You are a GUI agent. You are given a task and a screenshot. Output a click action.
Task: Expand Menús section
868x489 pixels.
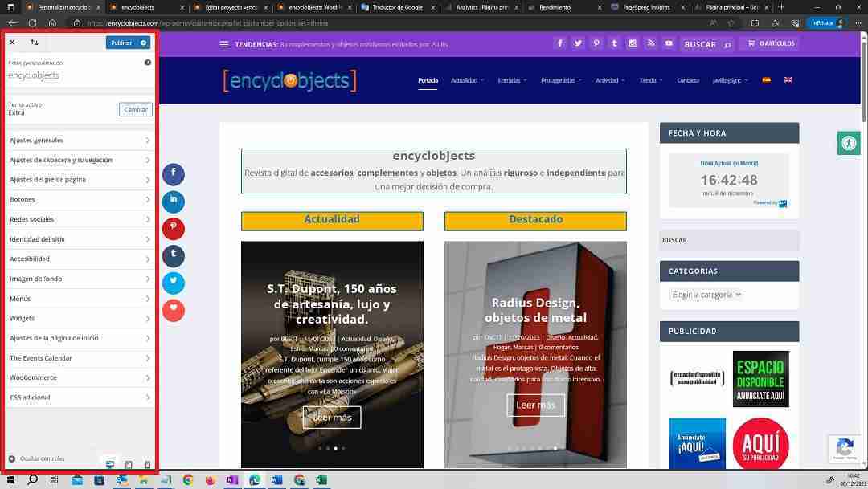pyautogui.click(x=80, y=299)
